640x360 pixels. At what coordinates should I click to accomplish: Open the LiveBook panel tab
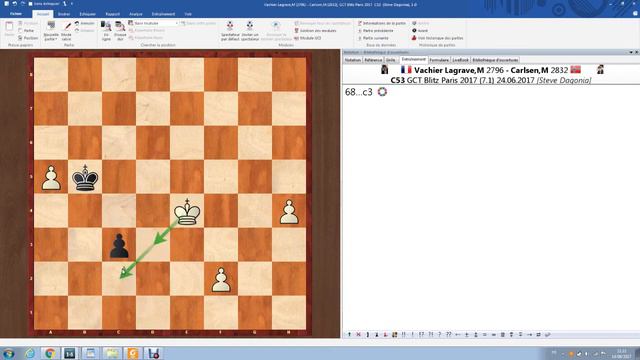click(460, 60)
